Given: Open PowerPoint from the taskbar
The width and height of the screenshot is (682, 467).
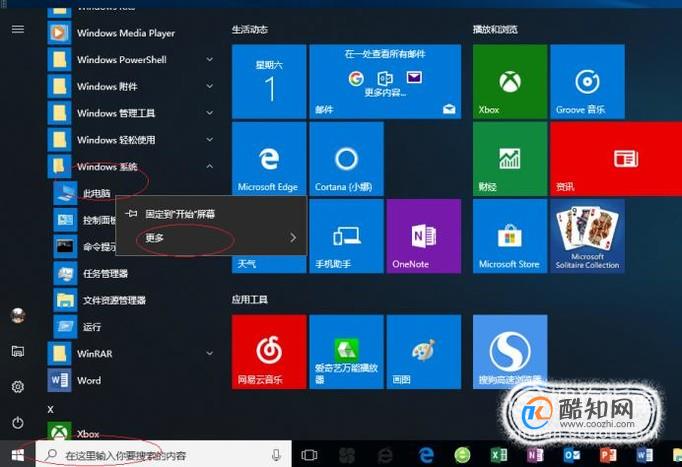Looking at the screenshot, I should click(x=608, y=455).
